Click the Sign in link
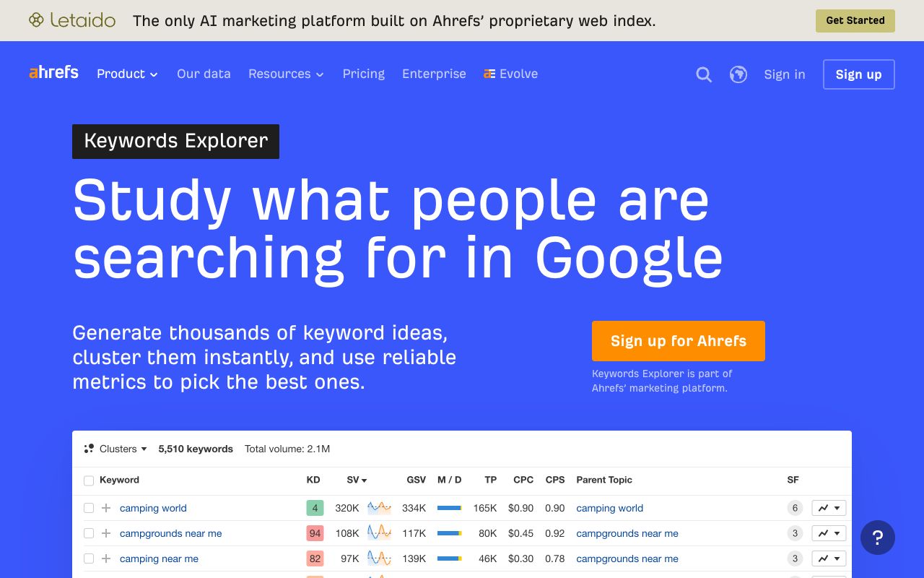The width and height of the screenshot is (924, 578). click(785, 74)
